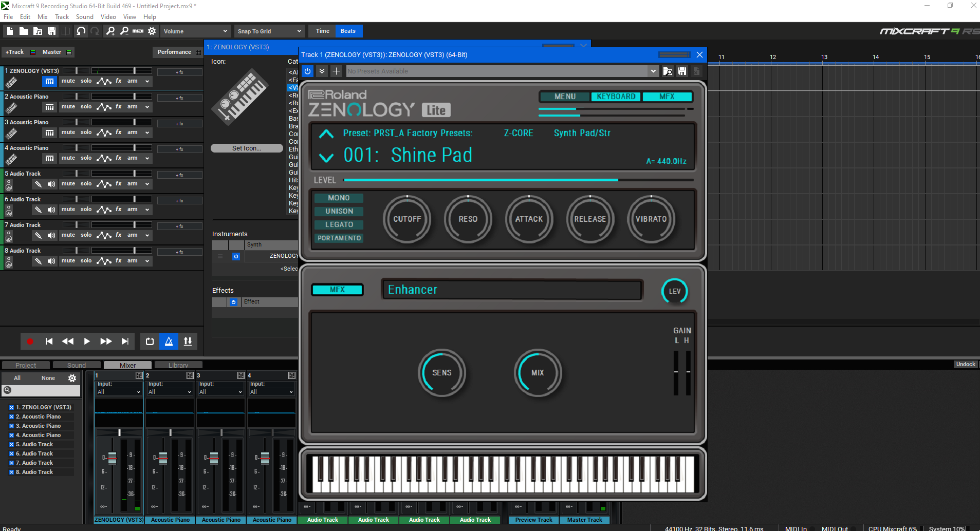Open the Mix menu
Image resolution: width=980 pixels, height=531 pixels.
[42, 17]
